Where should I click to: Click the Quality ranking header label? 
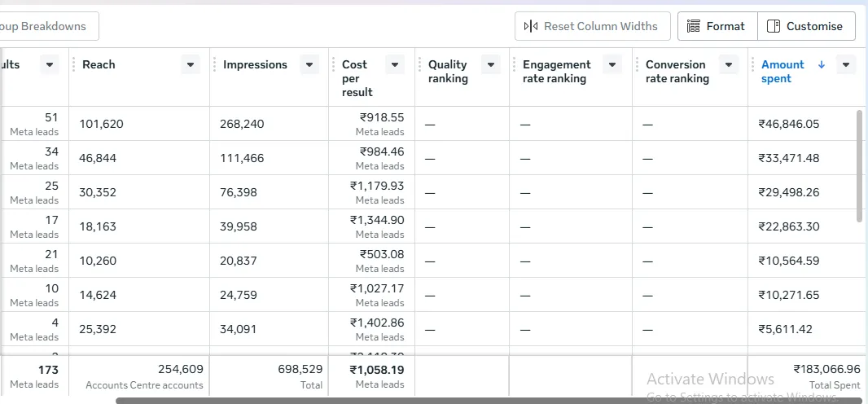(448, 72)
